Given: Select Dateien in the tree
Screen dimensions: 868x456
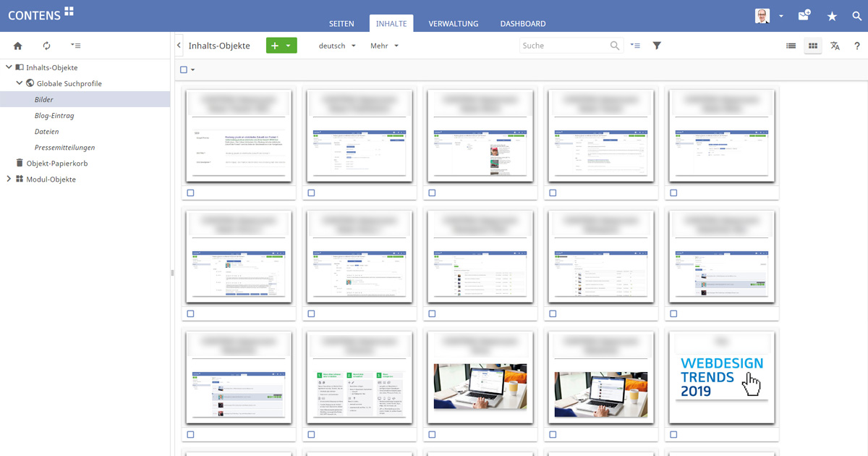Looking at the screenshot, I should [46, 131].
